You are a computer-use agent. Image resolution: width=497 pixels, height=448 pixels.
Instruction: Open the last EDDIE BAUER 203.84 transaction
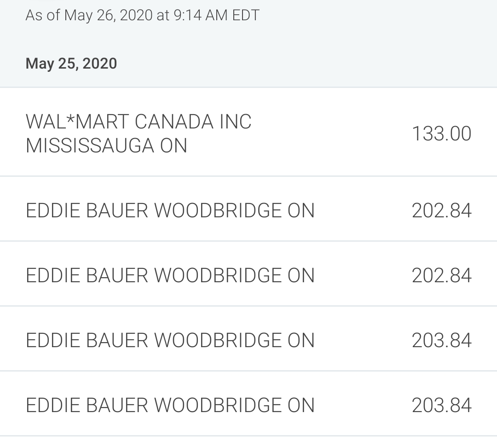coord(248,404)
